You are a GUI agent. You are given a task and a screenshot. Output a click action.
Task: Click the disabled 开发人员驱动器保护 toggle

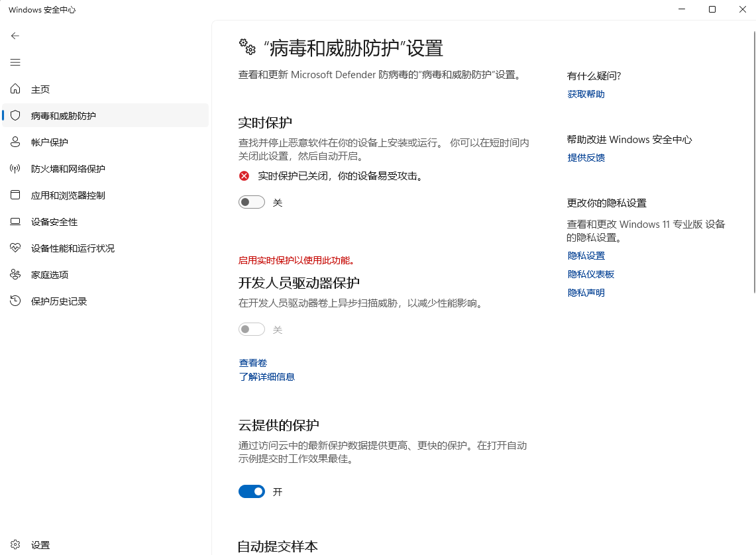click(x=252, y=329)
